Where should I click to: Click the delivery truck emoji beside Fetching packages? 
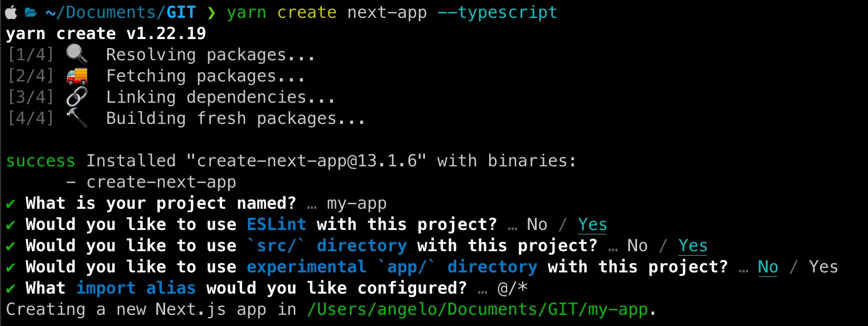(76, 75)
